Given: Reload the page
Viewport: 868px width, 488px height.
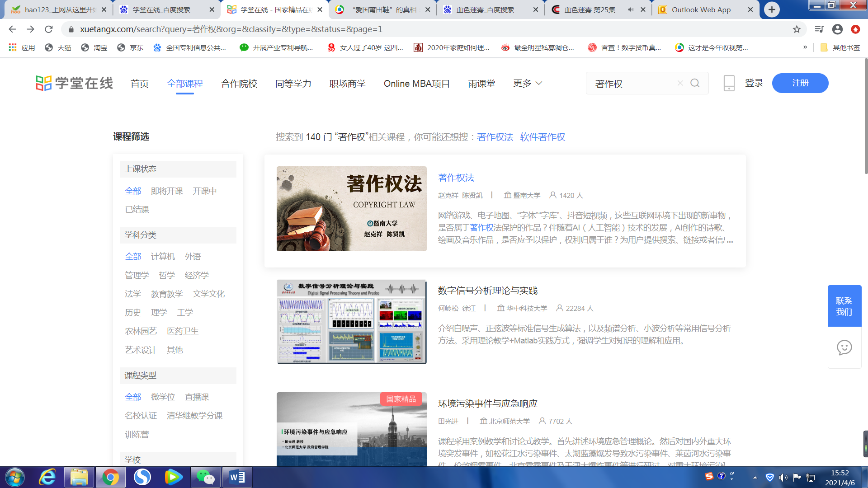Looking at the screenshot, I should pyautogui.click(x=49, y=29).
